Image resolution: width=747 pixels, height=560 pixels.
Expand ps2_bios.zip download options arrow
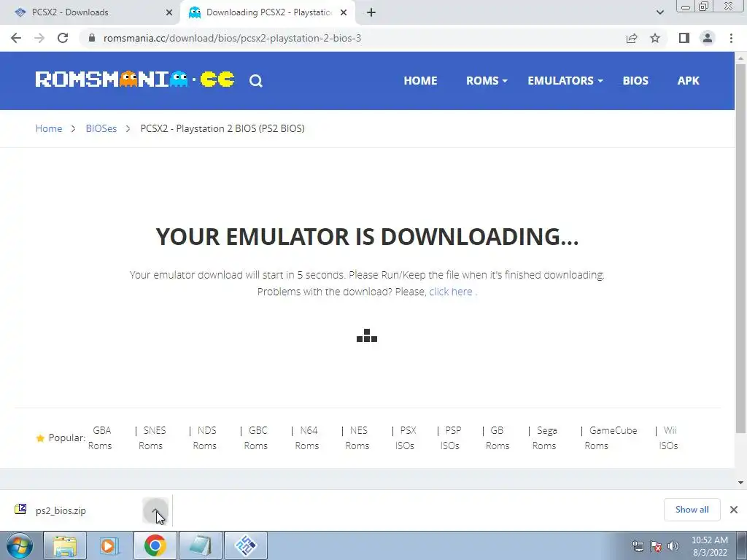155,510
